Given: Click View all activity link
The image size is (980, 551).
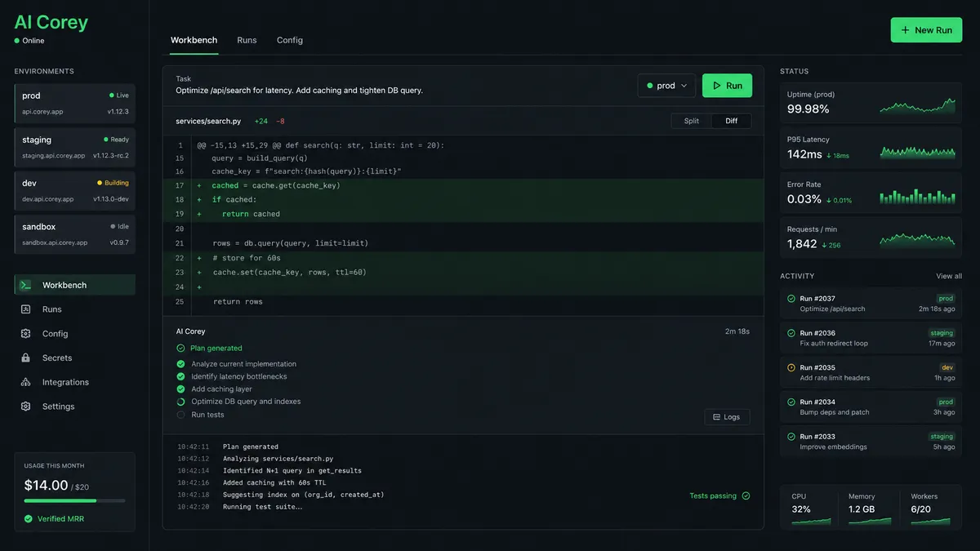Looking at the screenshot, I should click(x=949, y=276).
